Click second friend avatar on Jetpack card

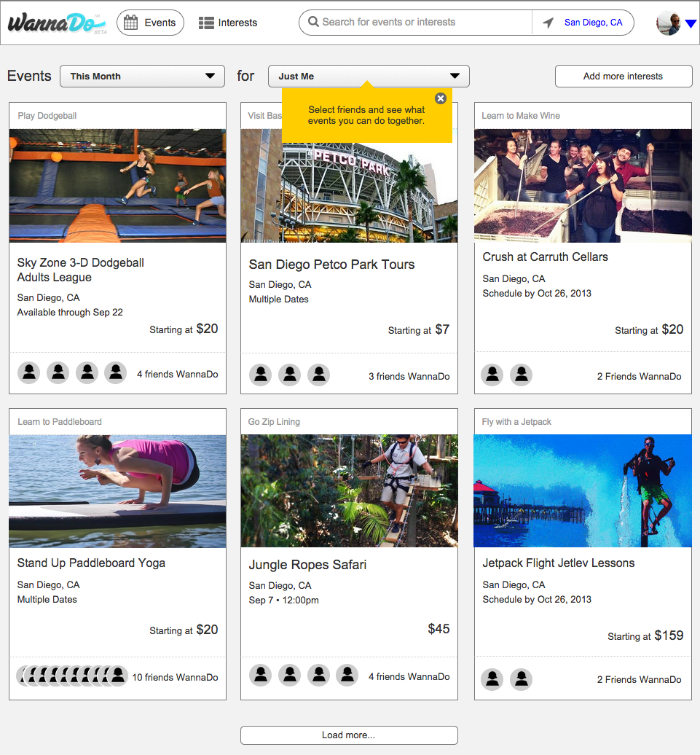tap(522, 679)
